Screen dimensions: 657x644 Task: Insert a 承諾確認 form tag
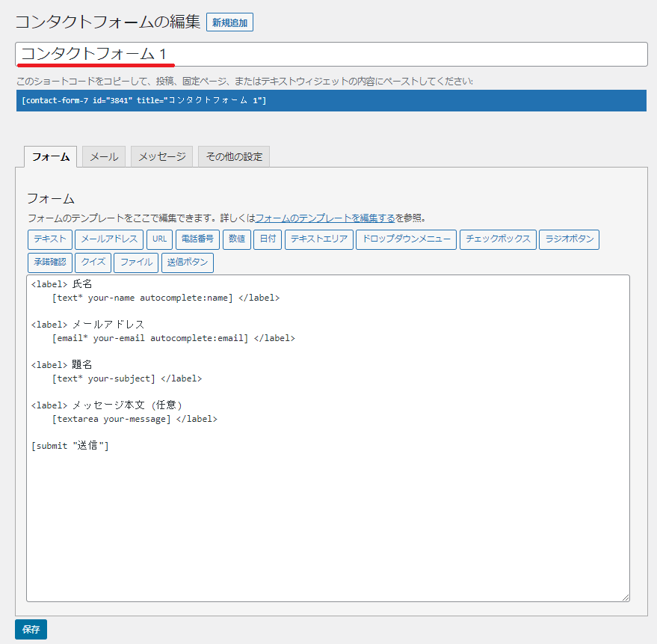(x=50, y=263)
